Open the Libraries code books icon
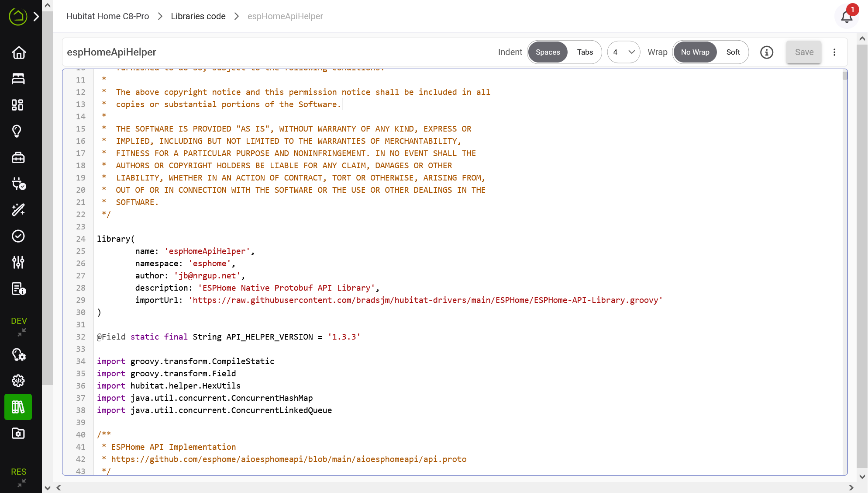This screenshot has height=493, width=868. point(18,407)
